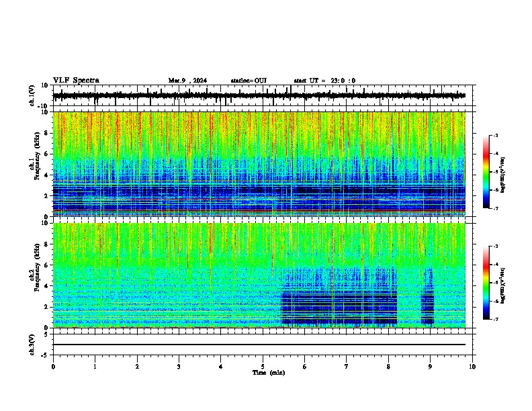Click the ch.2 "Frequency (kHz)" axis label
This screenshot has width=532, height=411.
point(37,267)
